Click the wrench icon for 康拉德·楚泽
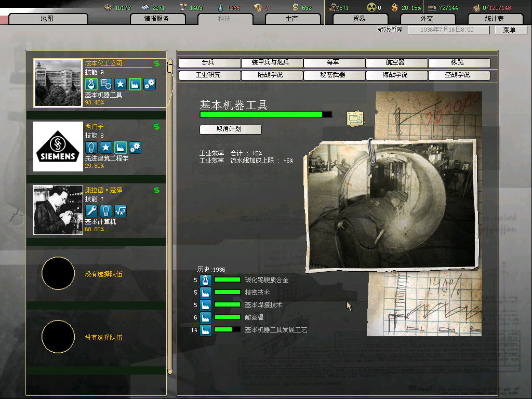This screenshot has width=532, height=399. (x=91, y=211)
